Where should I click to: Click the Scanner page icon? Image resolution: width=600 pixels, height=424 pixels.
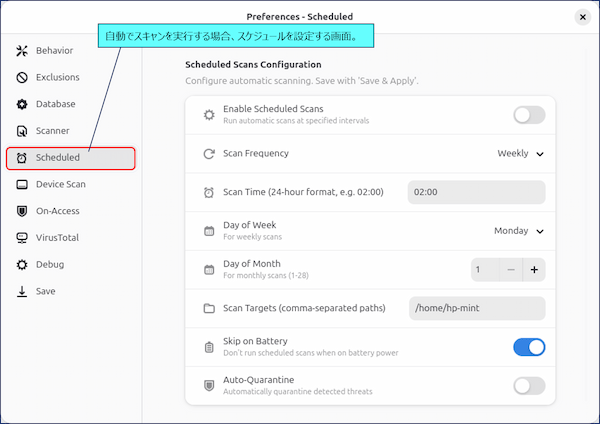tap(22, 131)
